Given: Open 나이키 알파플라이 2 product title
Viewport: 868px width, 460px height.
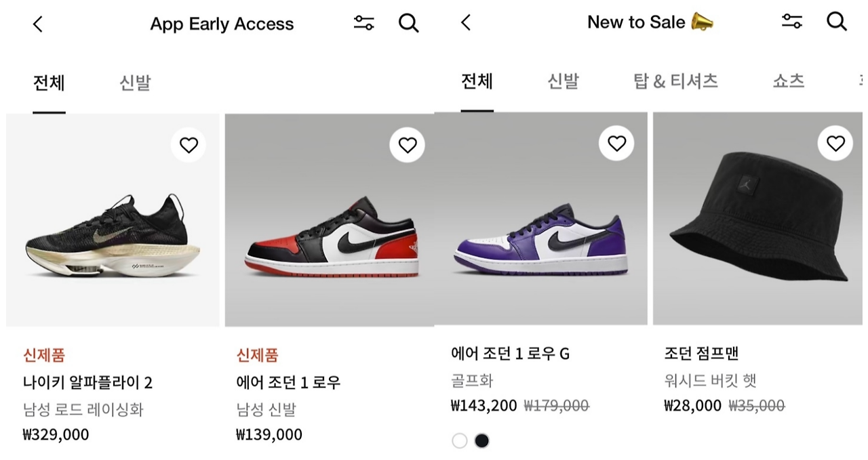Looking at the screenshot, I should (87, 383).
